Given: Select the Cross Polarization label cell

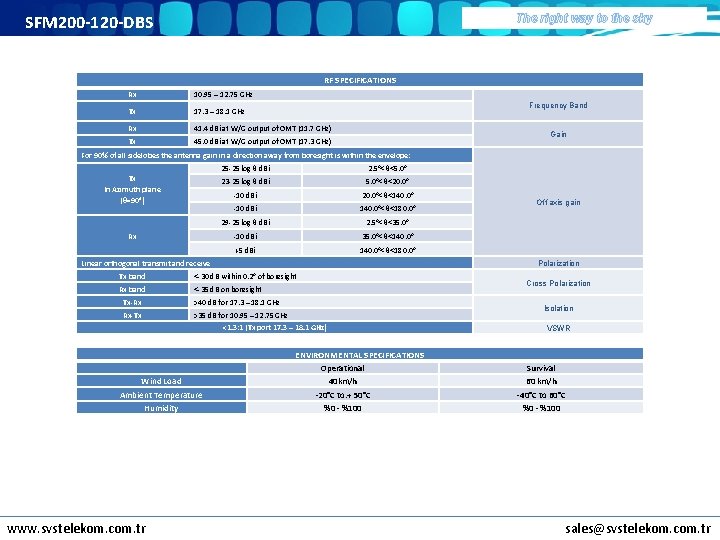Looking at the screenshot, I should coord(558,283).
